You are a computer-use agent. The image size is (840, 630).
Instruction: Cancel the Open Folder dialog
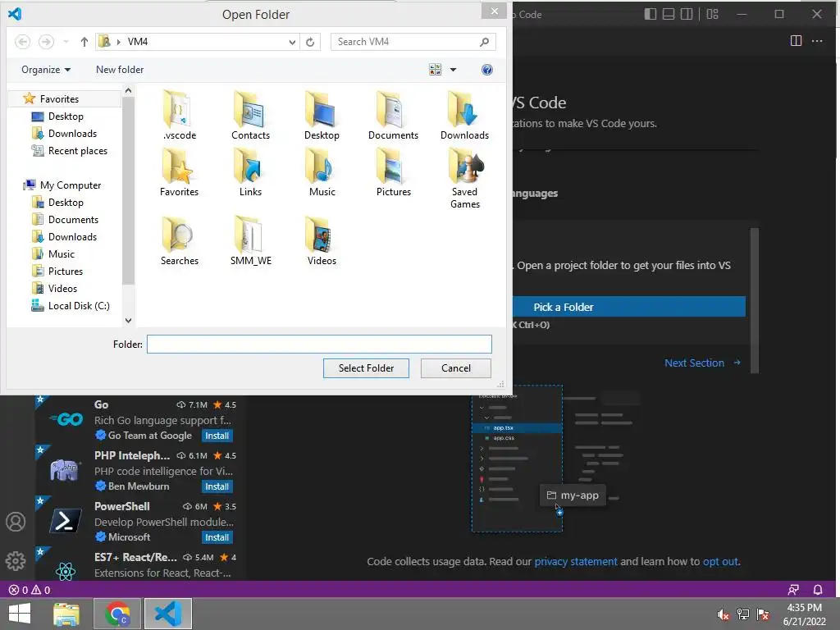(x=456, y=368)
